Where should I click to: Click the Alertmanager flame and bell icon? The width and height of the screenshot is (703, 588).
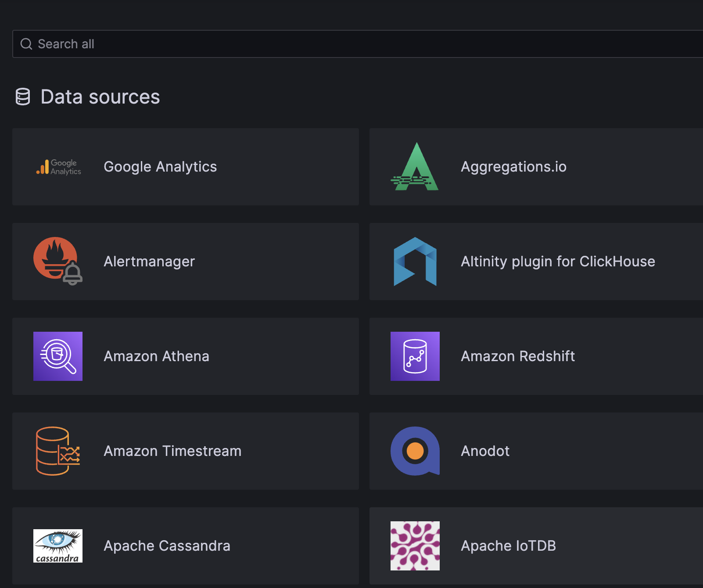(x=58, y=262)
